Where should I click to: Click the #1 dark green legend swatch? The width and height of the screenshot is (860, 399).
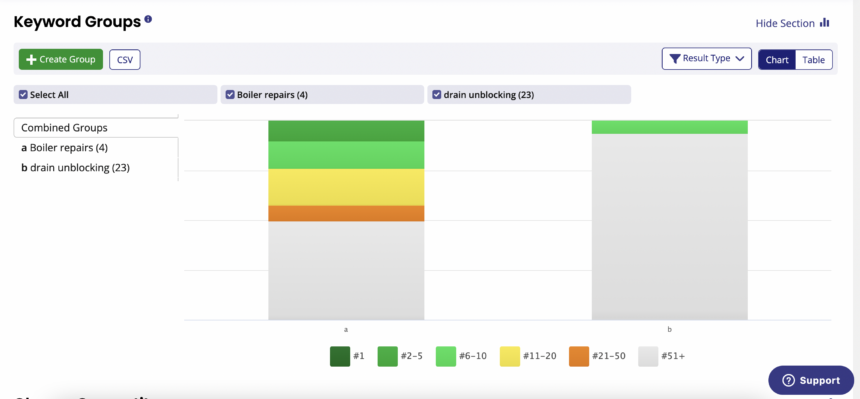[x=340, y=356]
